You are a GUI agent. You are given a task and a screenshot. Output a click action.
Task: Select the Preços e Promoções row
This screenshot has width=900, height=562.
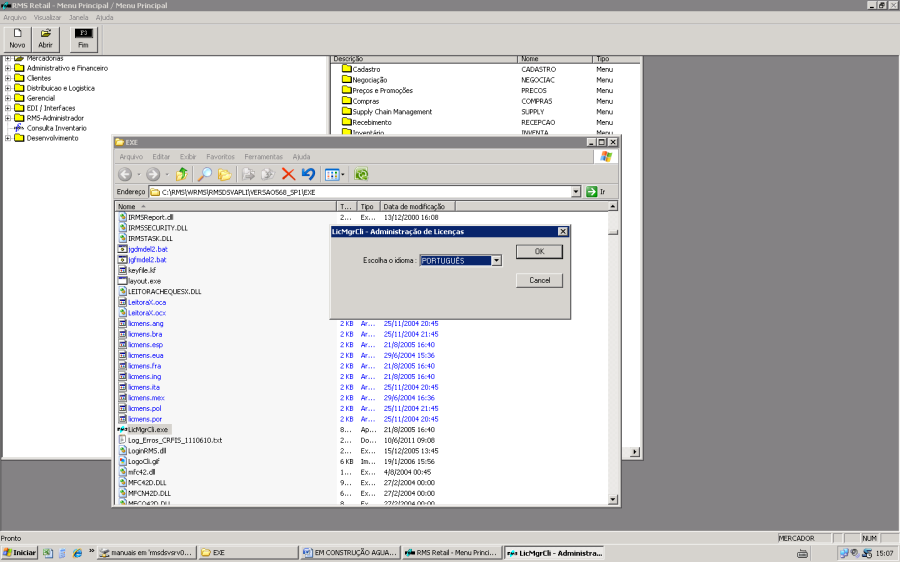coord(382,91)
